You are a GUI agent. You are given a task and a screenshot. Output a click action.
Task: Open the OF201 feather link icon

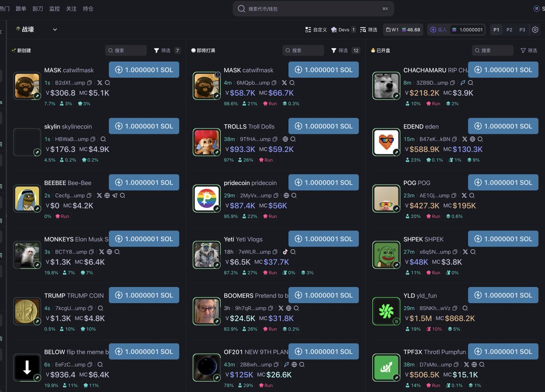286,364
